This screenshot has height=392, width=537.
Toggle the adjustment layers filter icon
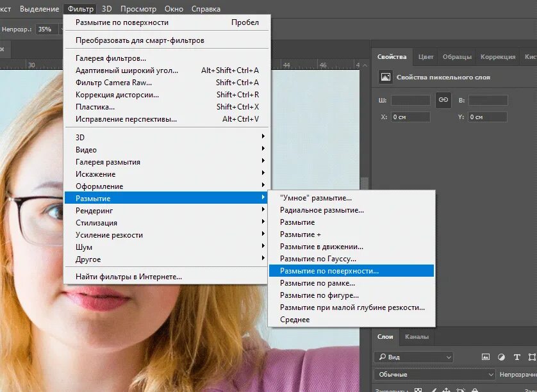(501, 357)
